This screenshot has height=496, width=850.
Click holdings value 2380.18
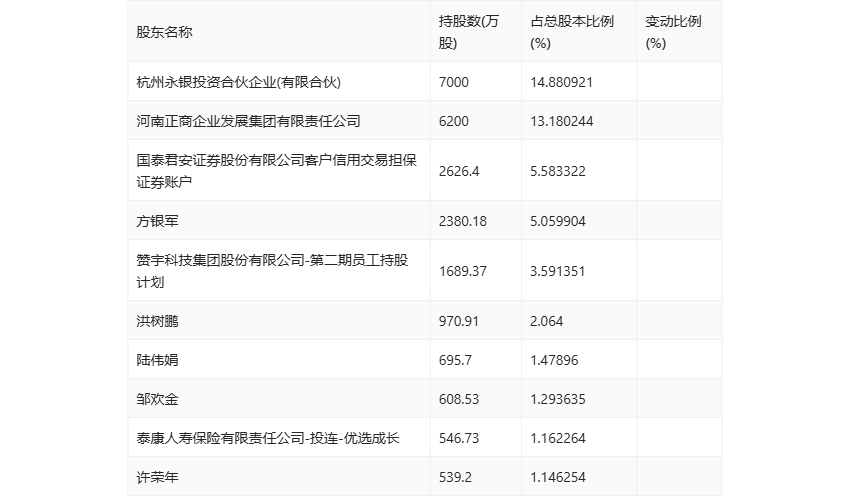point(463,221)
